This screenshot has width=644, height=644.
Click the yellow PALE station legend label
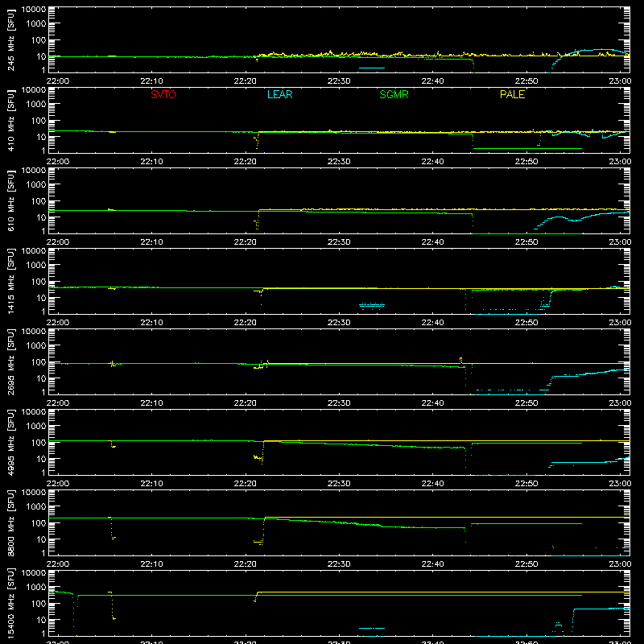click(512, 94)
